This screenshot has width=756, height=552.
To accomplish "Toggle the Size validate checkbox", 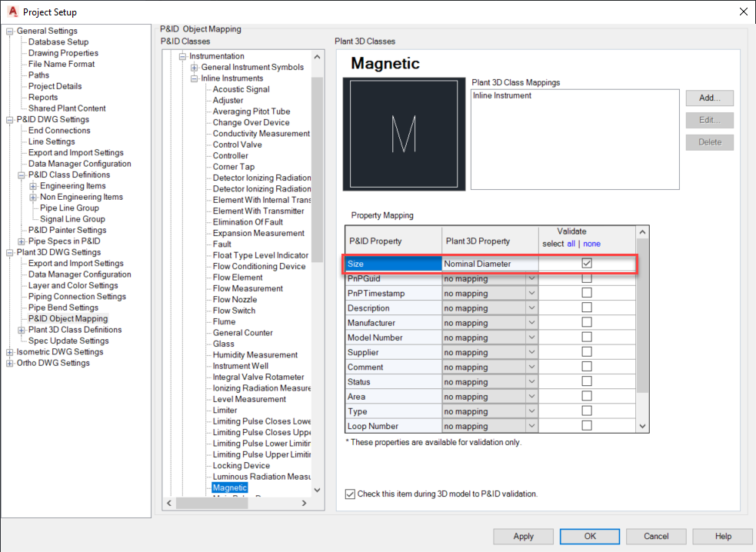I will click(x=587, y=263).
